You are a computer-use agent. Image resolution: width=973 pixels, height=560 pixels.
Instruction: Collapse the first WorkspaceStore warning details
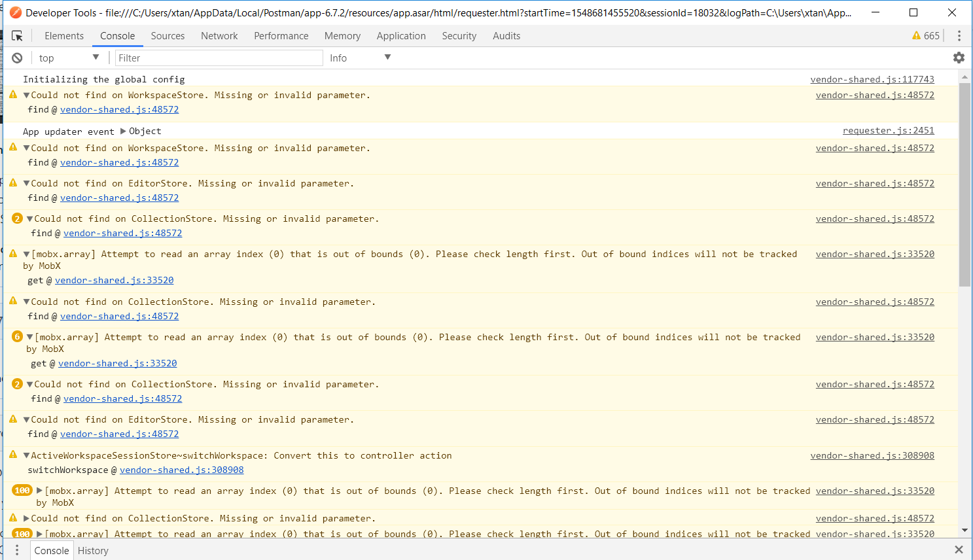click(26, 94)
